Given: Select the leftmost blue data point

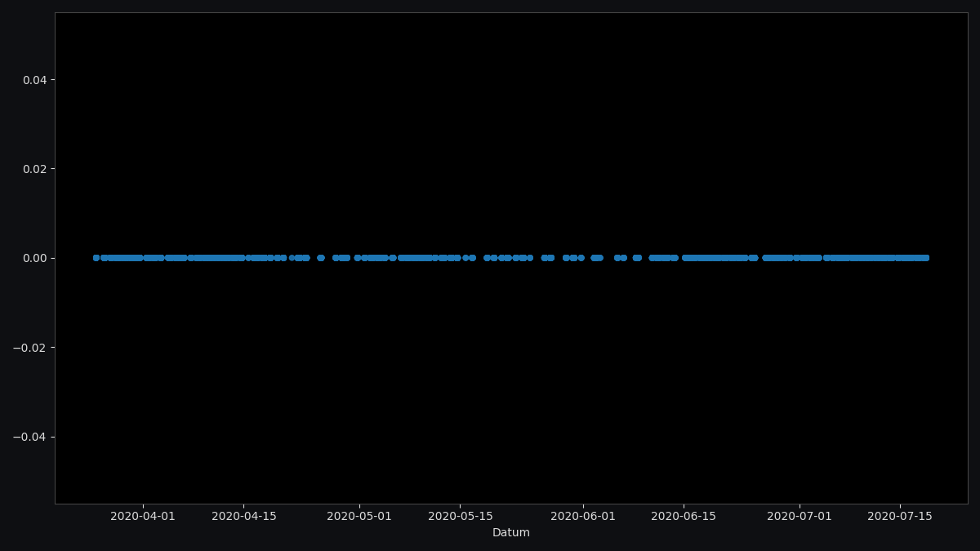Looking at the screenshot, I should pyautogui.click(x=96, y=258).
